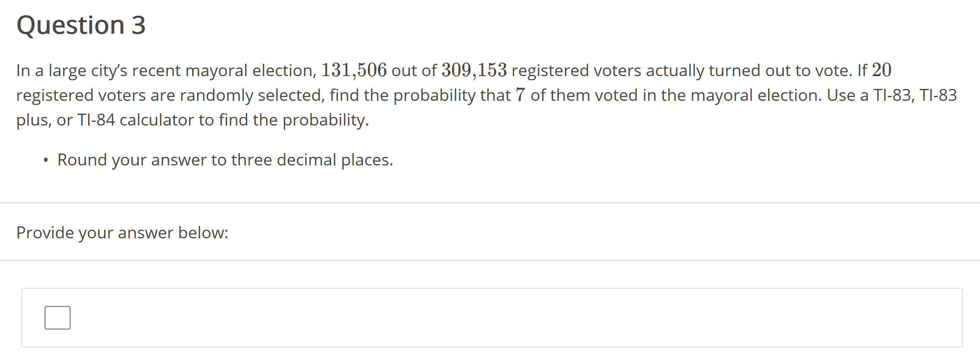Image resolution: width=980 pixels, height=361 pixels.
Task: Click the "Provide your answer below:" label
Action: pos(122,233)
